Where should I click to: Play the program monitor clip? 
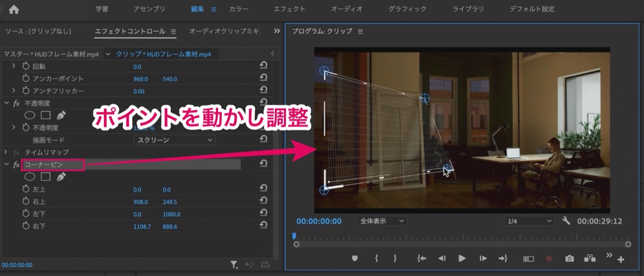point(462,258)
